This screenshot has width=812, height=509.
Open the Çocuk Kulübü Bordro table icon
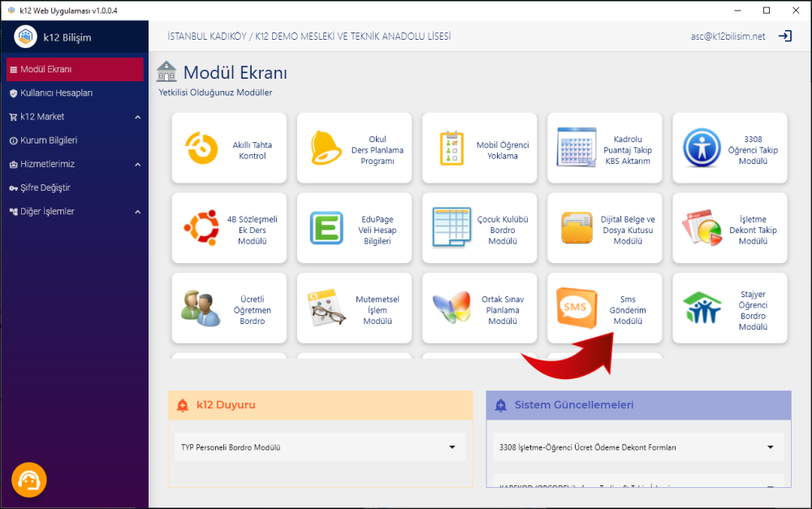451,228
